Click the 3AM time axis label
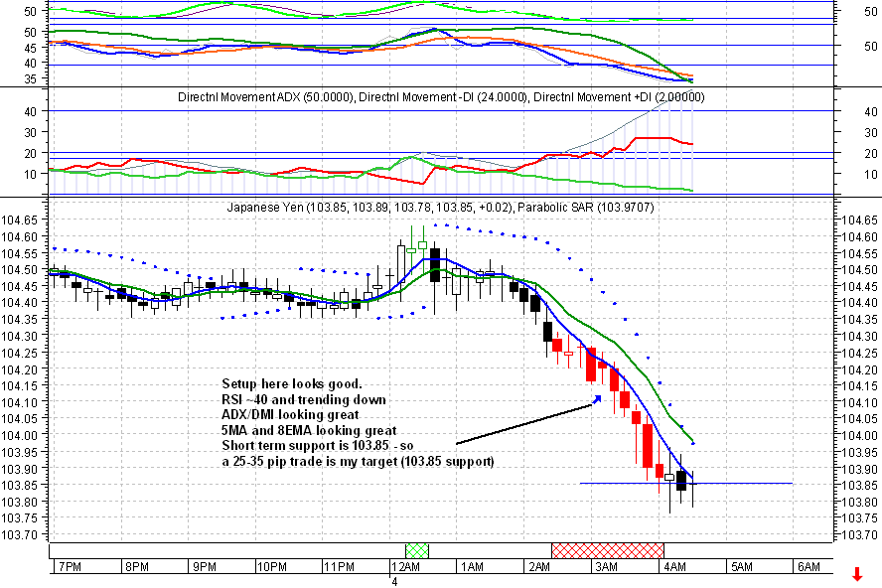This screenshot has height=588, width=882. pos(606,566)
